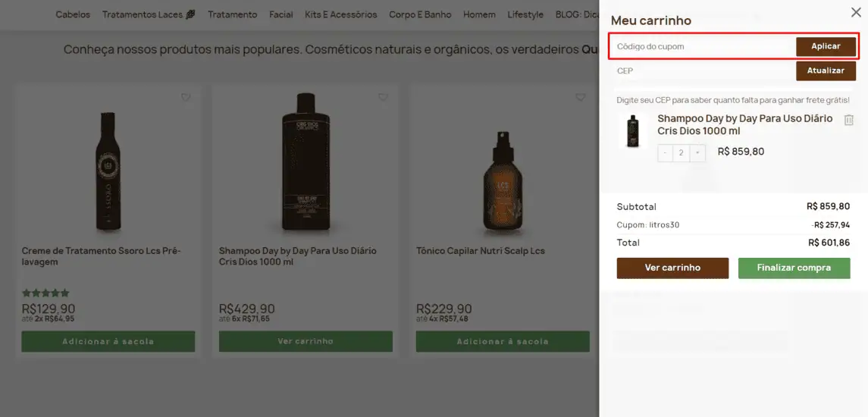The width and height of the screenshot is (868, 417).
Task: Open Tônico Capilar Nutri Scalp Lcs title
Action: tap(481, 251)
